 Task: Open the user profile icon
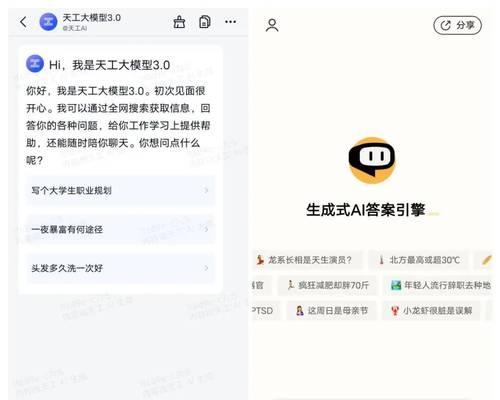272,25
